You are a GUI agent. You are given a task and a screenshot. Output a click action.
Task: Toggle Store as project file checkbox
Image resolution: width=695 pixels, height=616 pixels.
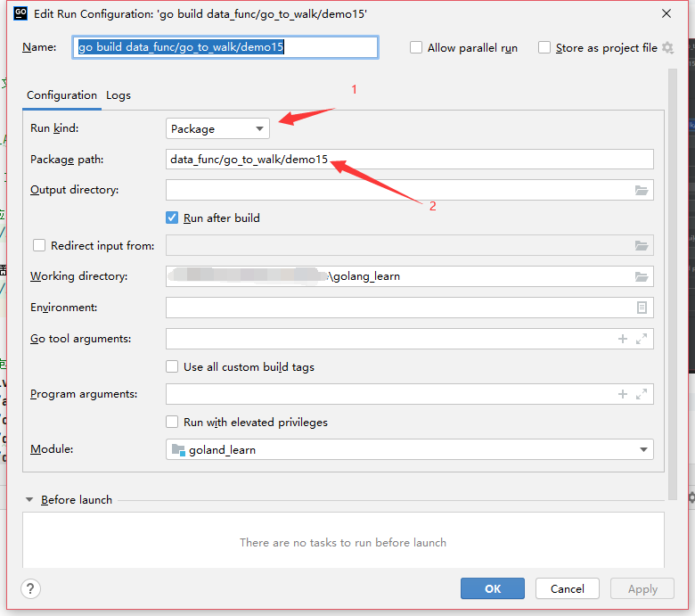544,48
